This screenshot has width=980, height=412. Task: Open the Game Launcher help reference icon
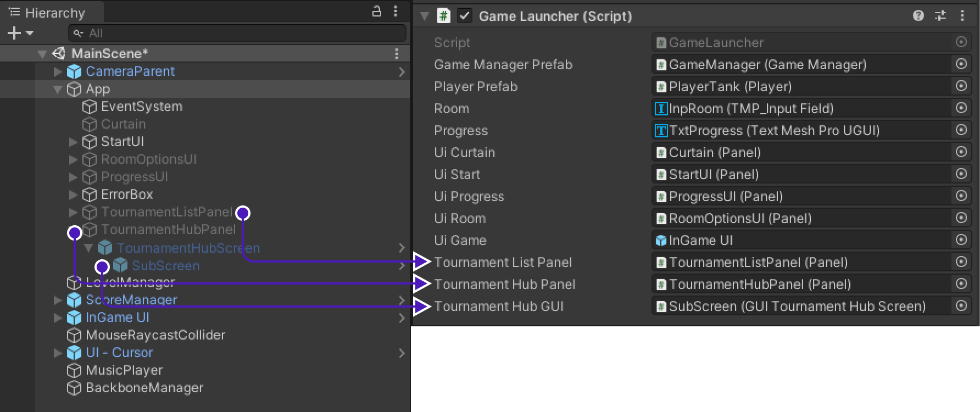click(x=918, y=15)
